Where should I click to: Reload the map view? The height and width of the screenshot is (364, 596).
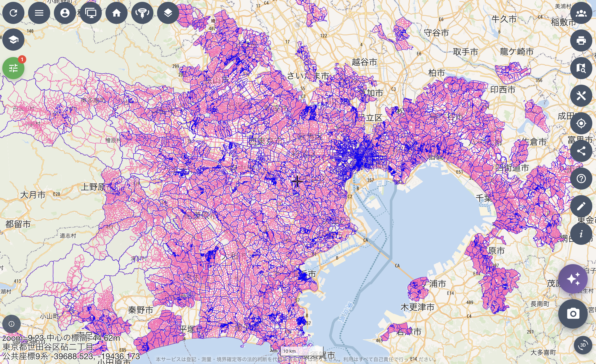13,13
